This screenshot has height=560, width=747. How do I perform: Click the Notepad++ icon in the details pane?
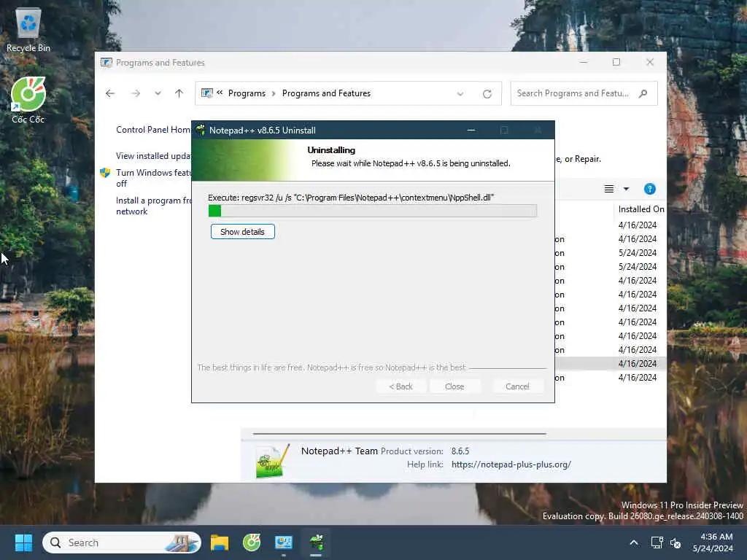click(x=273, y=460)
